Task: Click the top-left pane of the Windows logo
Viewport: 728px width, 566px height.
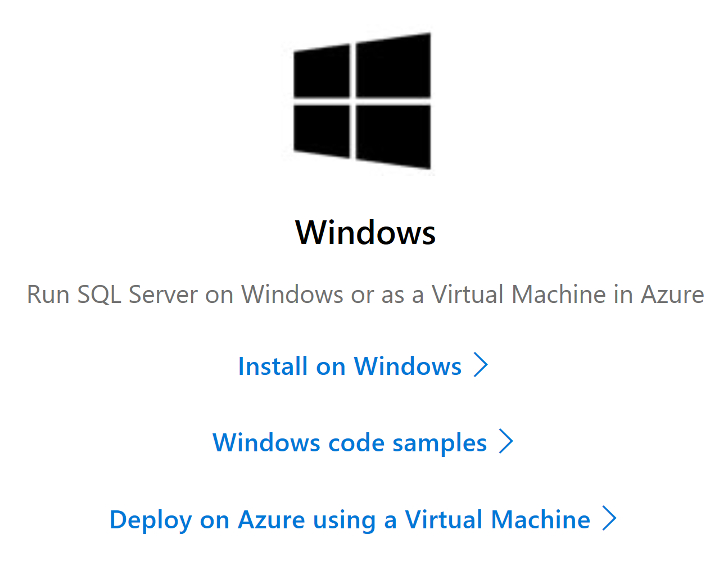Action: pos(322,71)
